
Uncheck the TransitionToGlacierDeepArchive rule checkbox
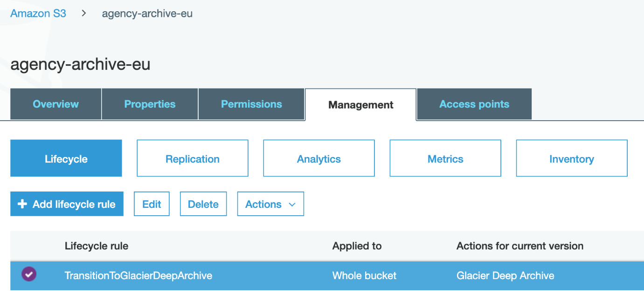click(29, 274)
